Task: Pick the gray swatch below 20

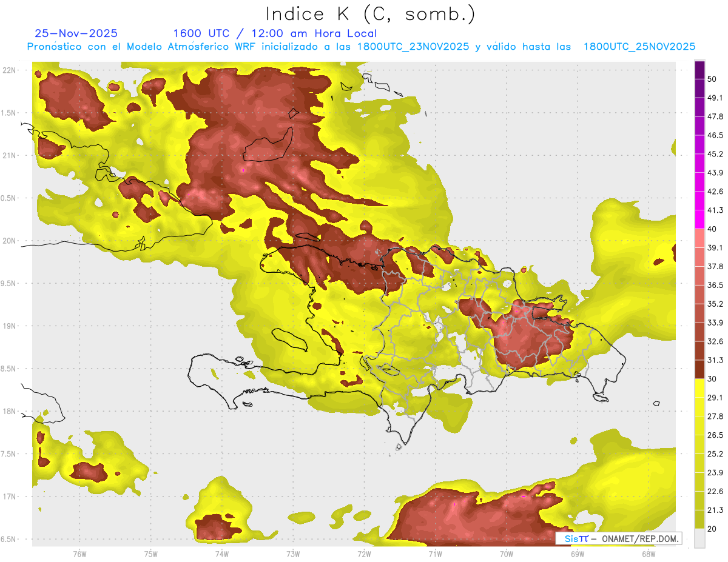Action: tap(699, 538)
